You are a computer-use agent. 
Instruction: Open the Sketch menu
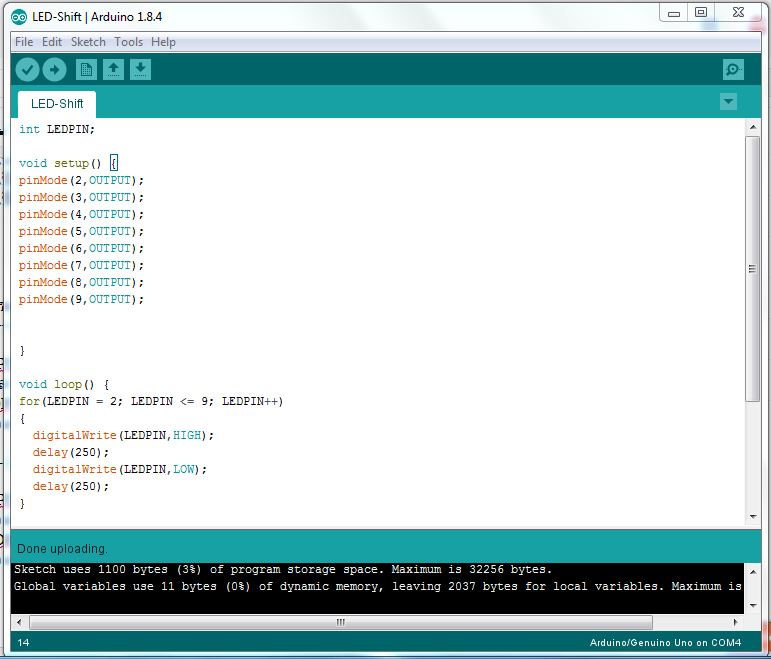88,42
